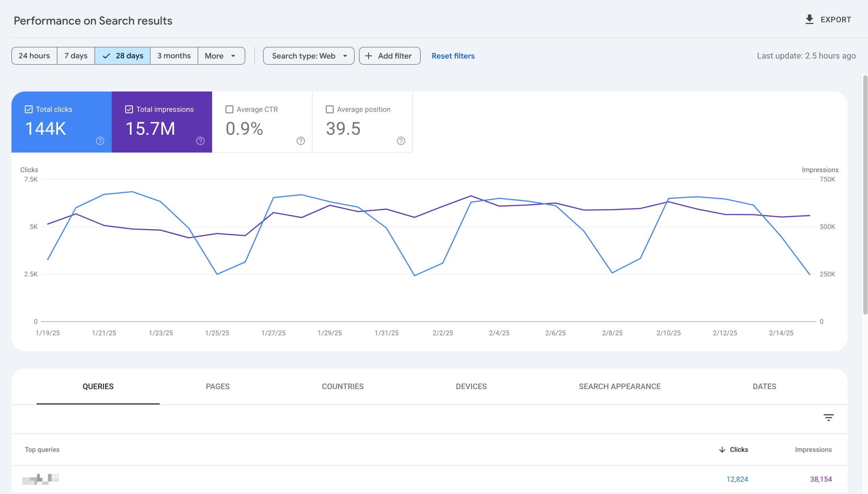Select the 3 months time range filter
The width and height of the screenshot is (868, 494).
tap(174, 56)
